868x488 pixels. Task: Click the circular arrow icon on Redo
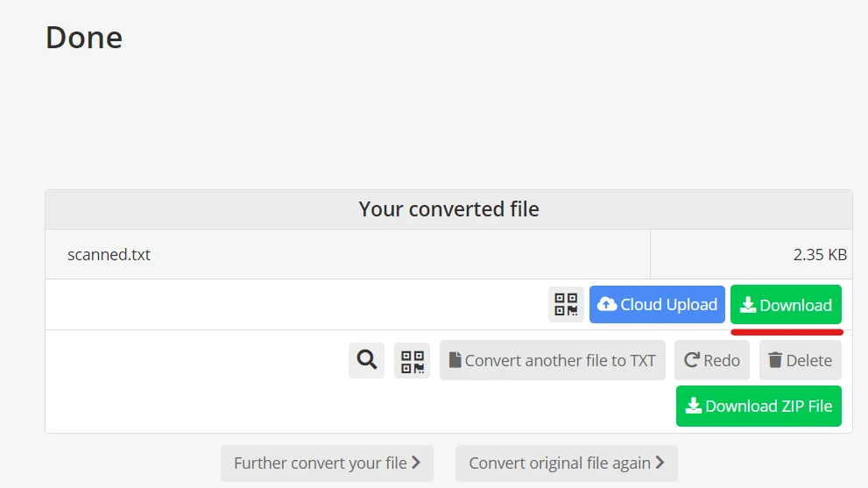pos(691,360)
